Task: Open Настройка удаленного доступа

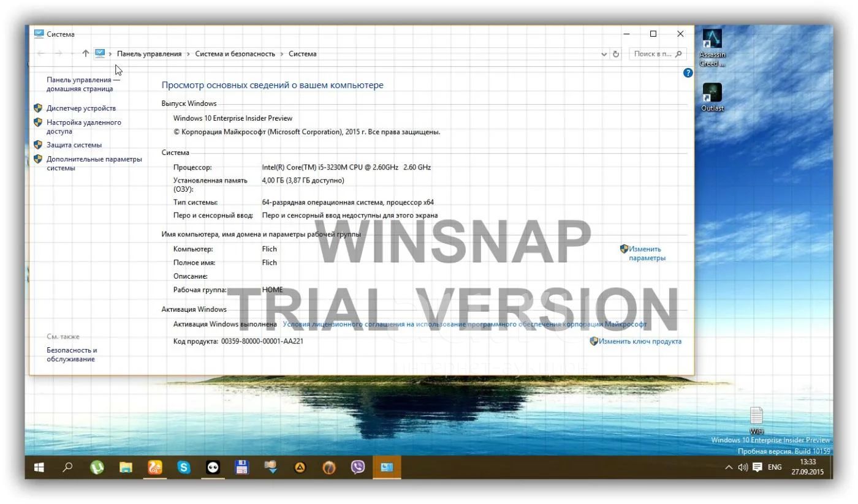Action: (x=84, y=127)
